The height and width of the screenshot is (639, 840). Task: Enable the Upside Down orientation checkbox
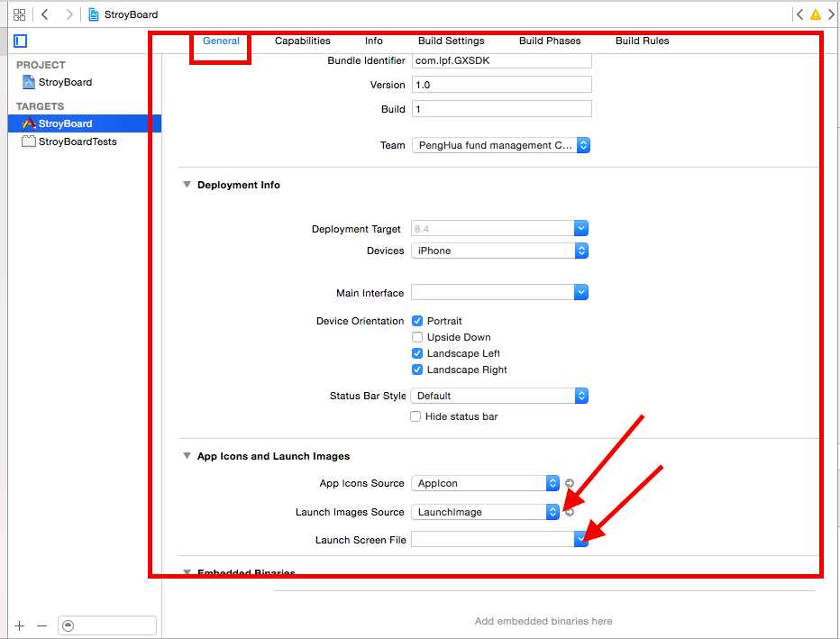[416, 337]
